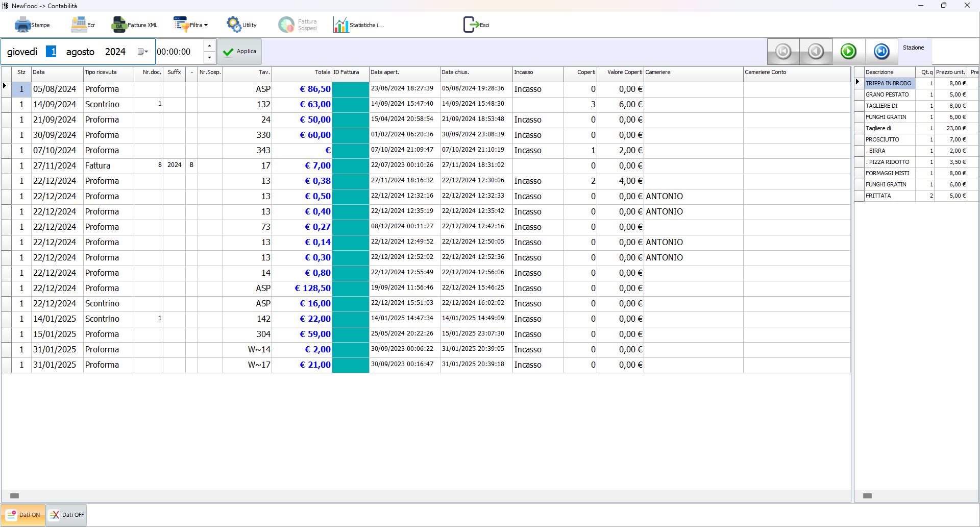The width and height of the screenshot is (980, 527).
Task: Open the Utility gear tool
Action: pos(241,25)
